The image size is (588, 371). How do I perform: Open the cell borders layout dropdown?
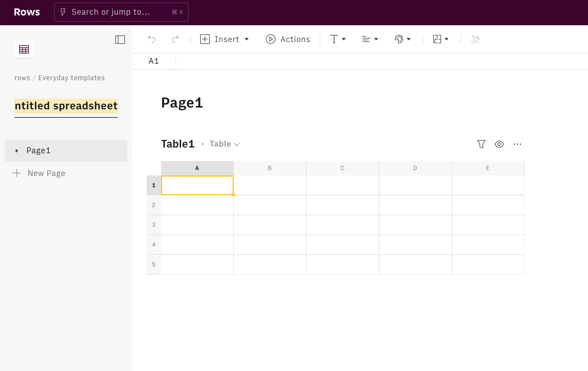click(440, 39)
